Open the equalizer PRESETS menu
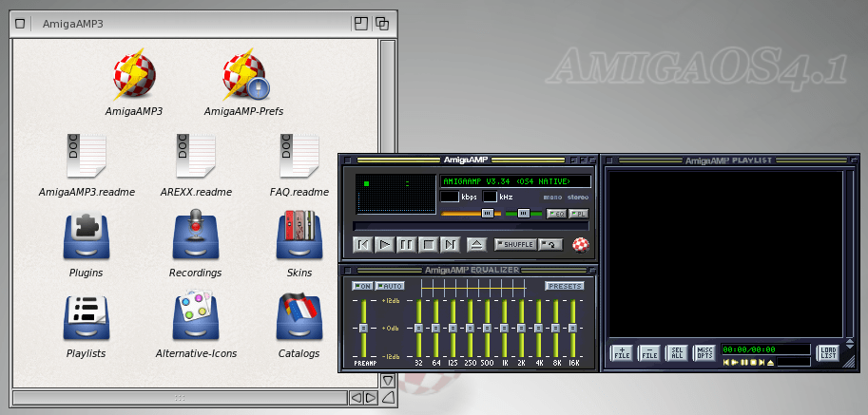The height and width of the screenshot is (415, 868). [x=565, y=286]
